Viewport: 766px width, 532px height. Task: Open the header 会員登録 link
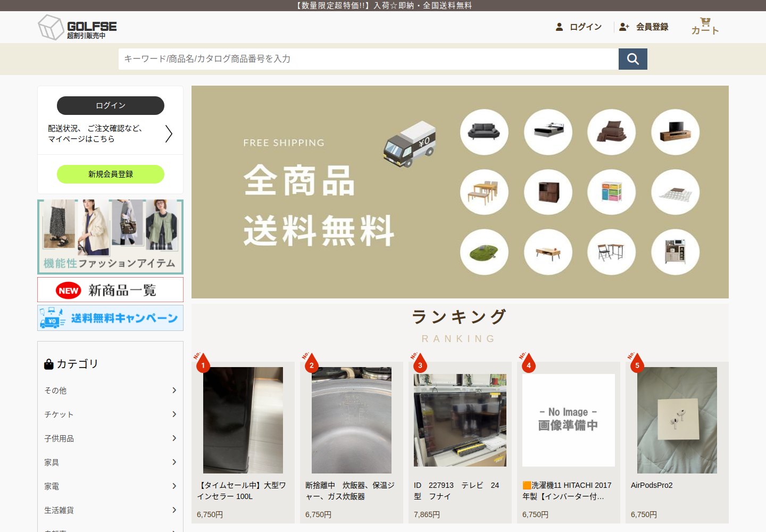[x=652, y=27]
